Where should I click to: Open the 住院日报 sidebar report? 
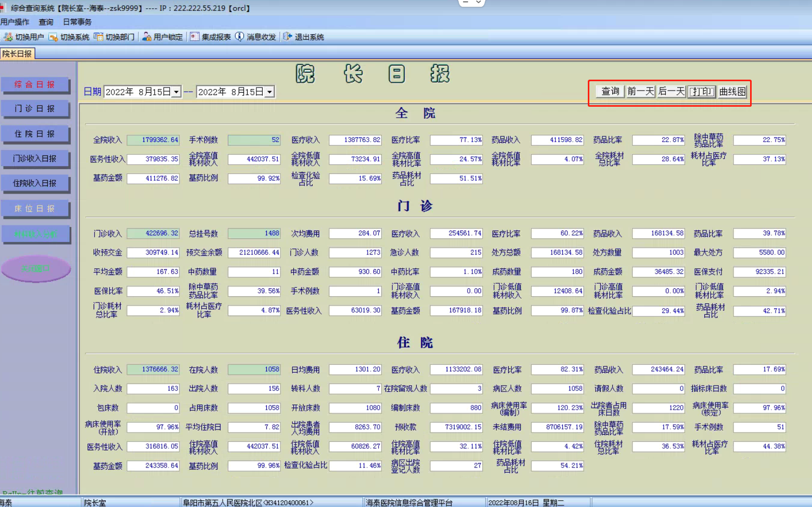(x=35, y=134)
